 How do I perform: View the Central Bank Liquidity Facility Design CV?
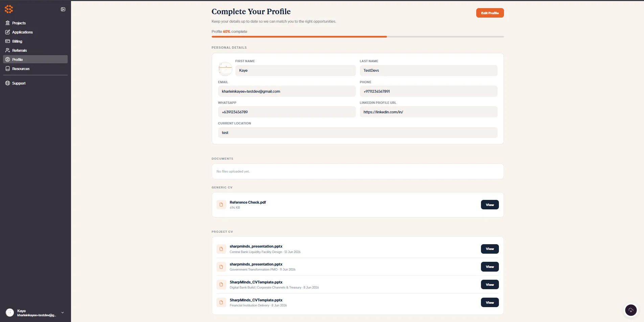click(490, 249)
